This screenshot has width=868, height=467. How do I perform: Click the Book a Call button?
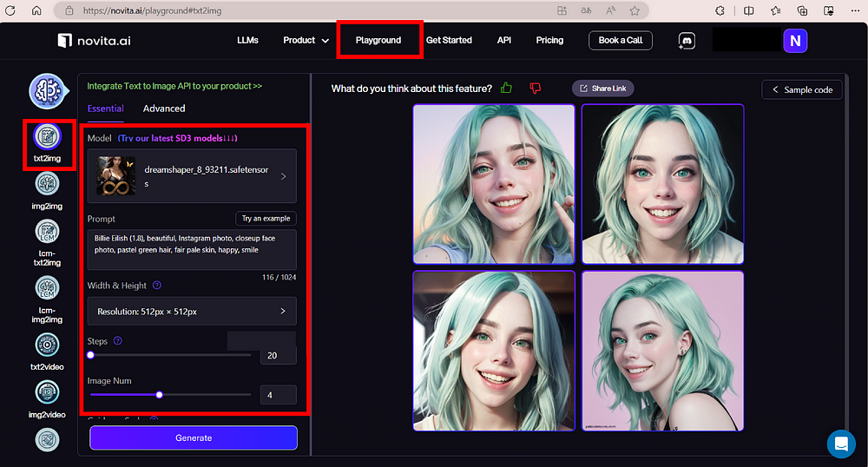(621, 41)
